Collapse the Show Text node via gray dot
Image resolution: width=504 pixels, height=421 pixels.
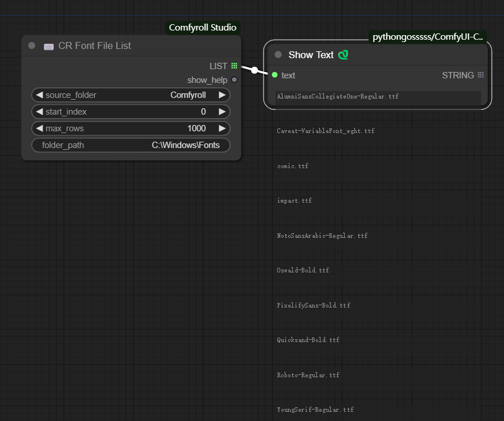point(278,55)
